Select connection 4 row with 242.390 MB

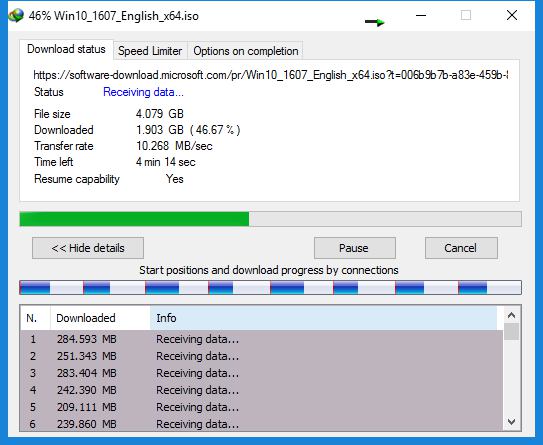pos(261,390)
